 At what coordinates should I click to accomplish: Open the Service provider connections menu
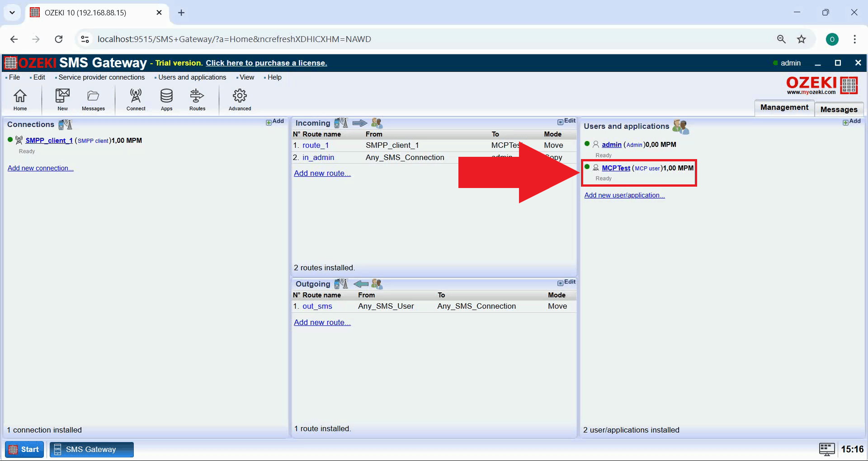click(101, 77)
